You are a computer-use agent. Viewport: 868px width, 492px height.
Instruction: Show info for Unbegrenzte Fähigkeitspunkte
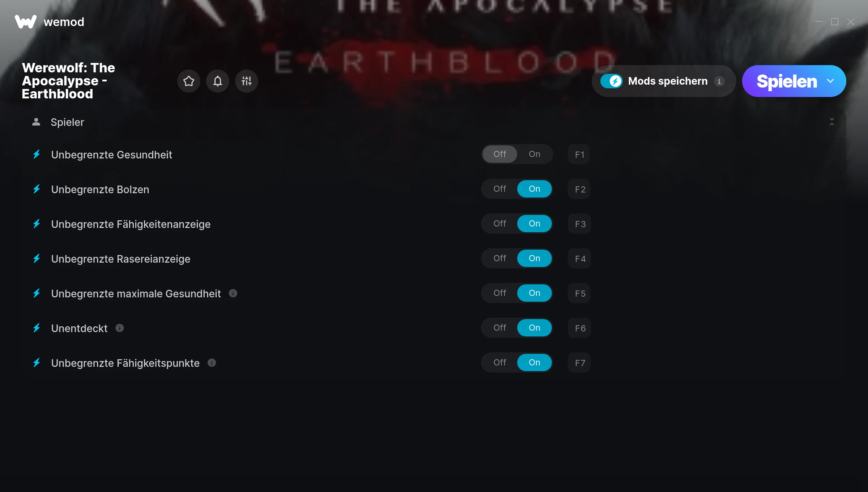(x=212, y=363)
